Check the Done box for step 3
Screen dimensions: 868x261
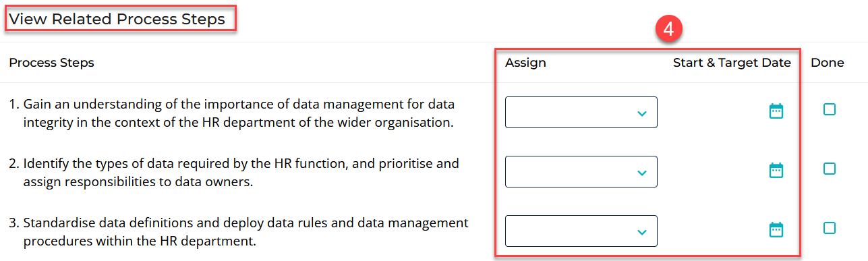pos(830,228)
